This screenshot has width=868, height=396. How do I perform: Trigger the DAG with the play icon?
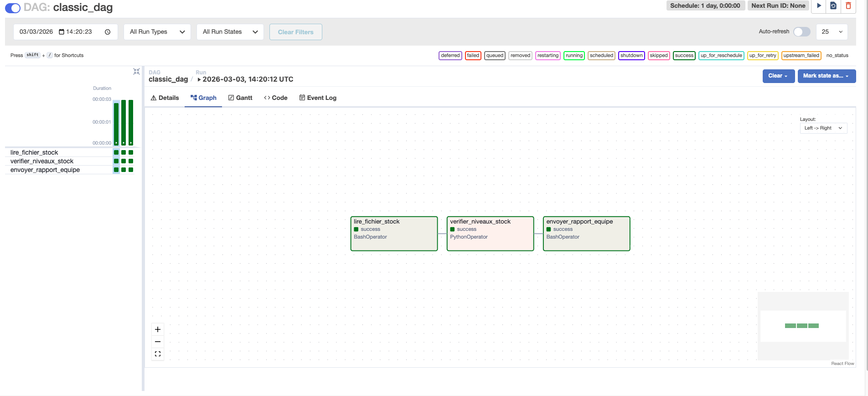(x=819, y=6)
